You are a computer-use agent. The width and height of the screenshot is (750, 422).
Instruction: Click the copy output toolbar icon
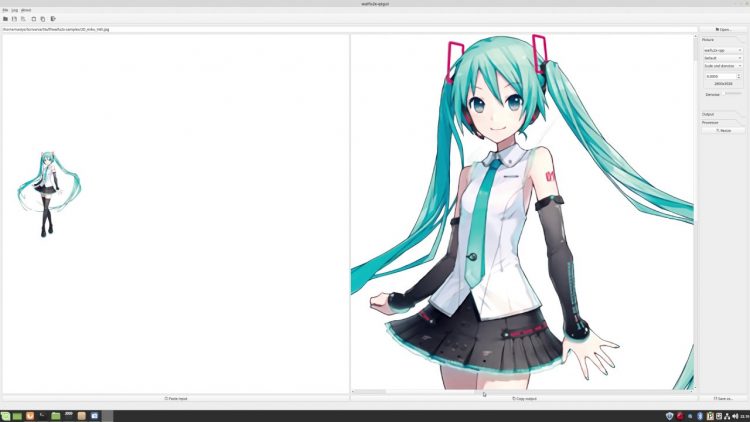[x=43, y=19]
